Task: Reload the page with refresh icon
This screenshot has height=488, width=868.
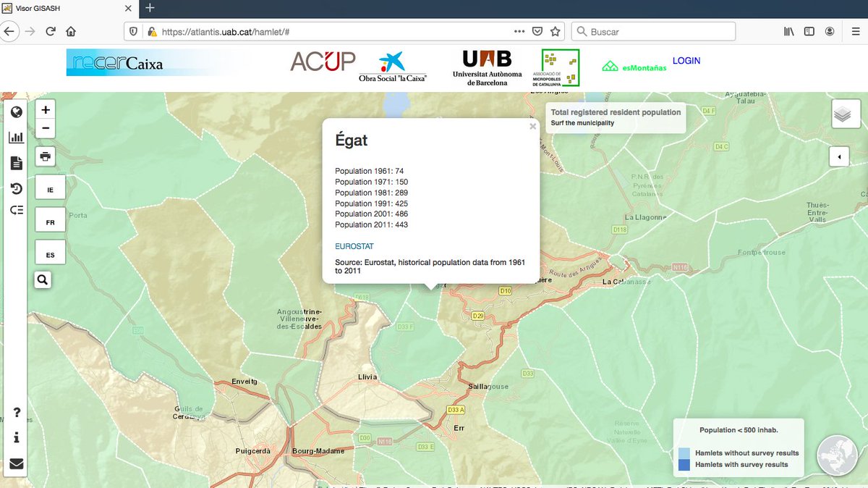Action: pos(51,32)
